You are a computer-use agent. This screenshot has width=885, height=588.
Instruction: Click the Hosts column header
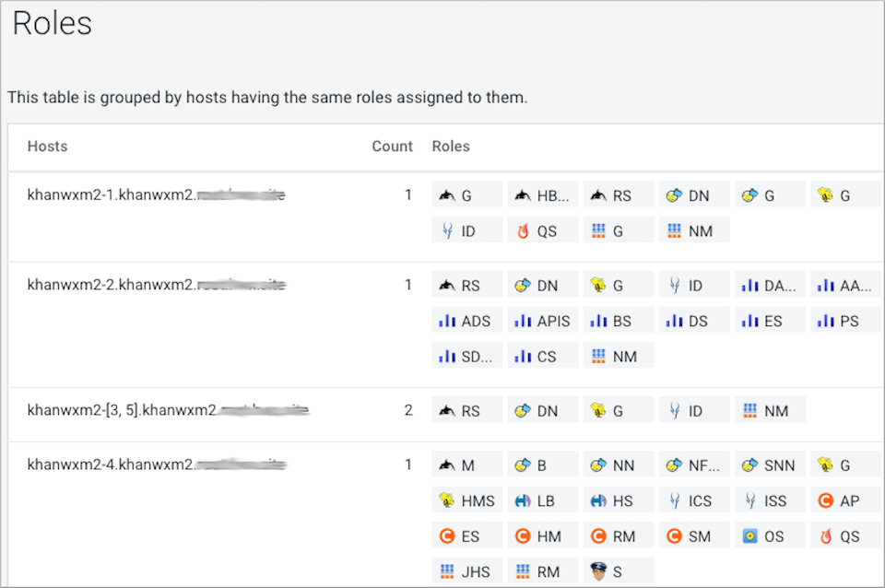pos(47,147)
